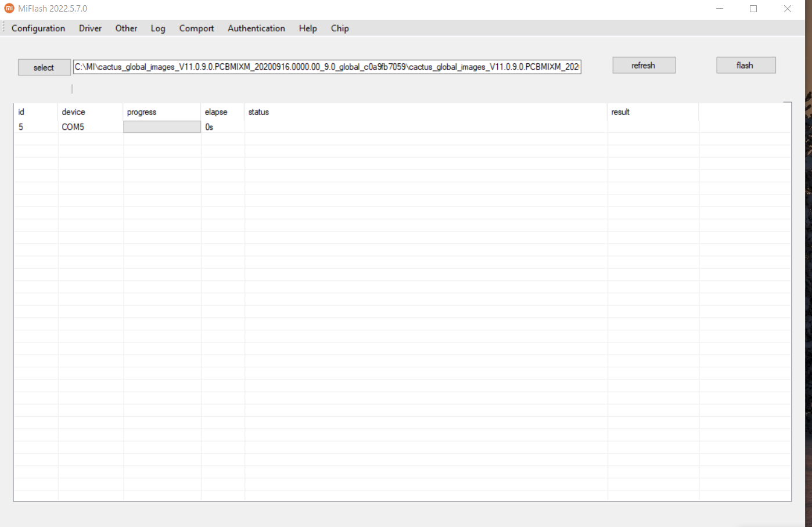Click the flash button
Viewport: 812px width, 527px height.
[x=746, y=66]
